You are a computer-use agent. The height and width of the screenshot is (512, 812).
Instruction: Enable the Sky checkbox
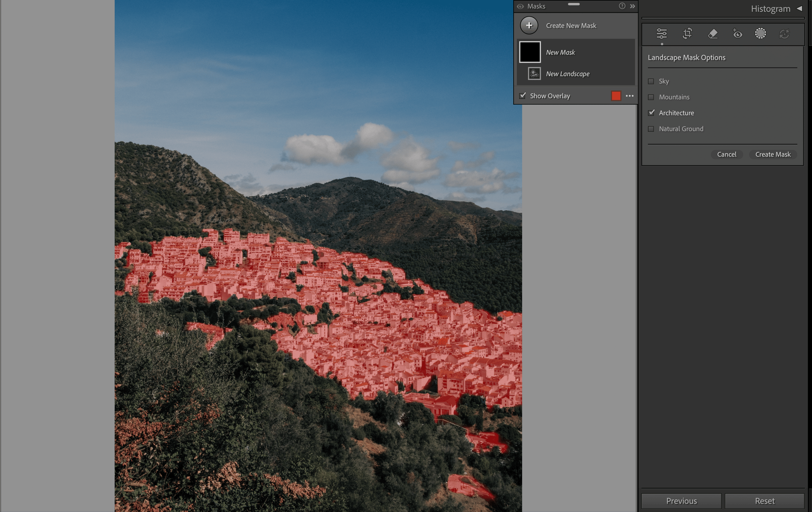click(x=651, y=81)
